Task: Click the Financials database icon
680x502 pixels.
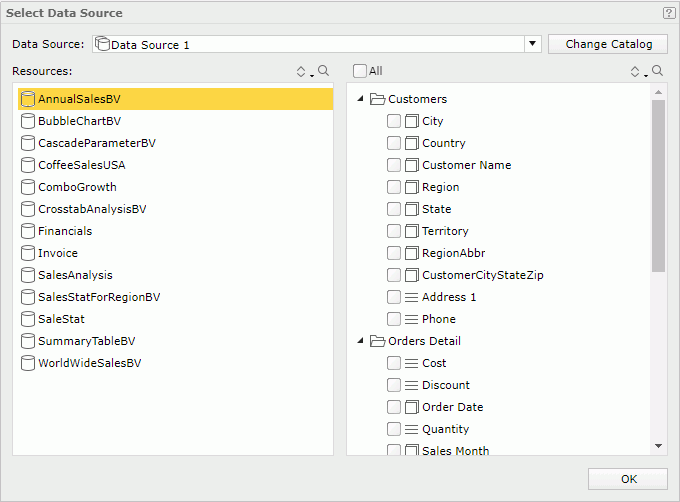Action: tap(28, 231)
